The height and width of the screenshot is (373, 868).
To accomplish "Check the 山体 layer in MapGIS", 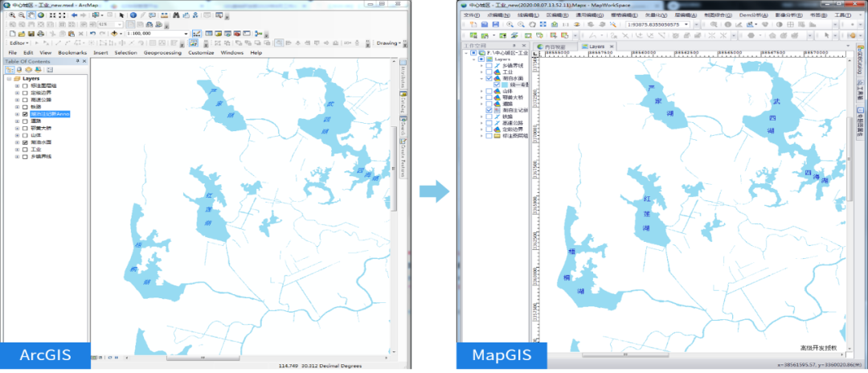I will (489, 91).
